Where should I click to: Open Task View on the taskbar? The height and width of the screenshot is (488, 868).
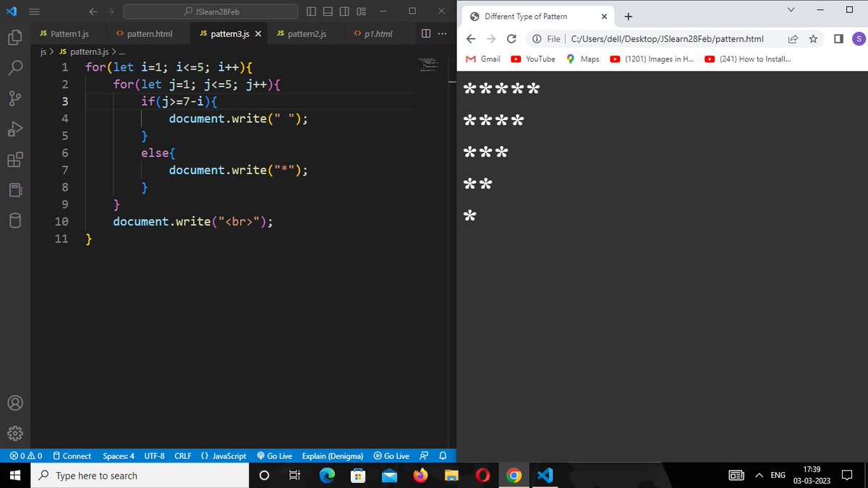[x=294, y=476]
